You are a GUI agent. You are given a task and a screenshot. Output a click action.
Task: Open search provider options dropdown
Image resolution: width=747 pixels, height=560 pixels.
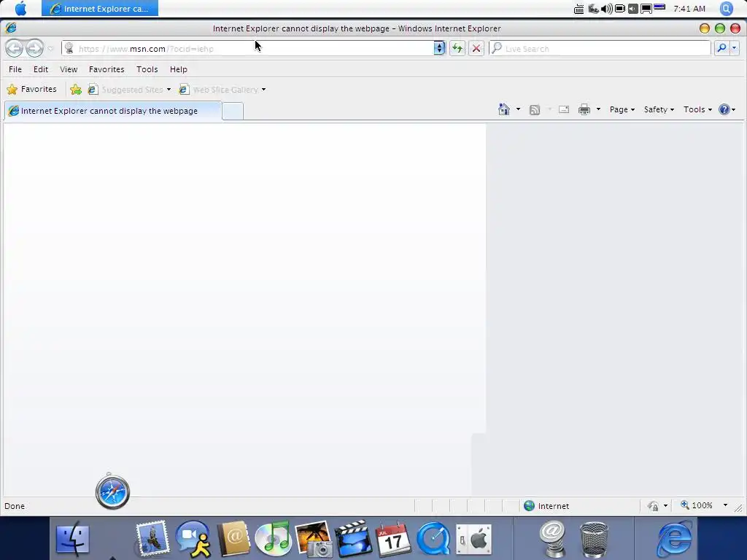(x=734, y=48)
